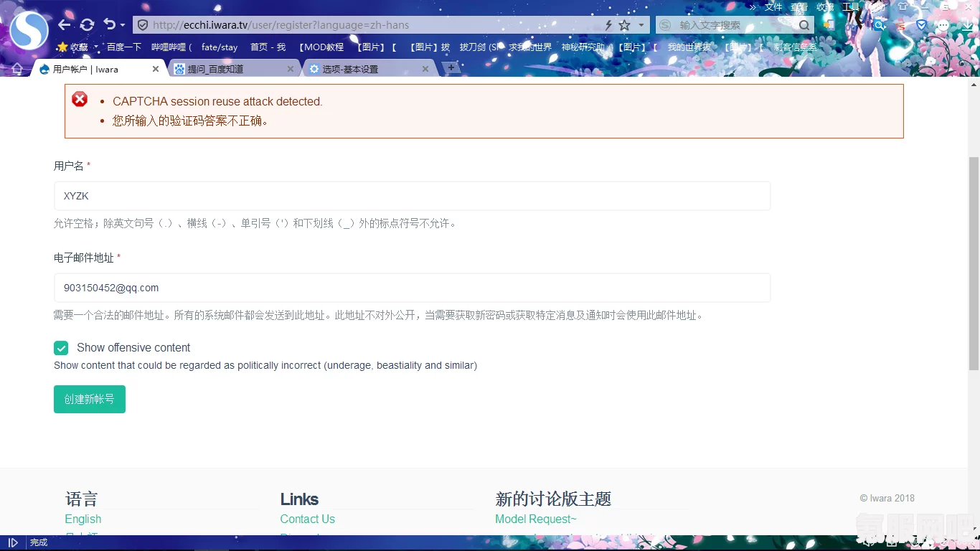980x551 pixels.
Task: Click the blue shield icon in toolbar
Action: 921,25
